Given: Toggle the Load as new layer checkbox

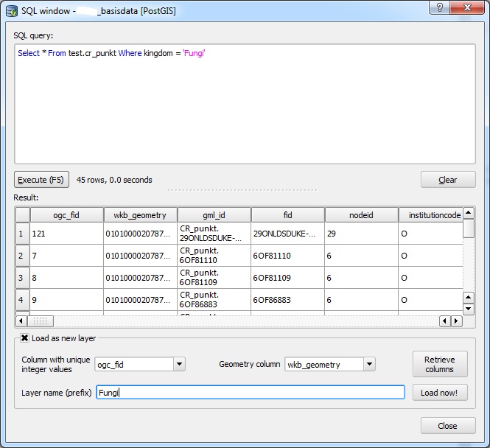Looking at the screenshot, I should [x=25, y=338].
